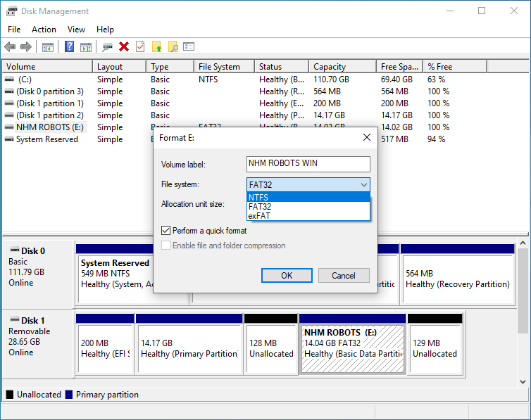Click the disk pane vertical scrollbar thumb
Screen dimensions: 531x420
523,291
